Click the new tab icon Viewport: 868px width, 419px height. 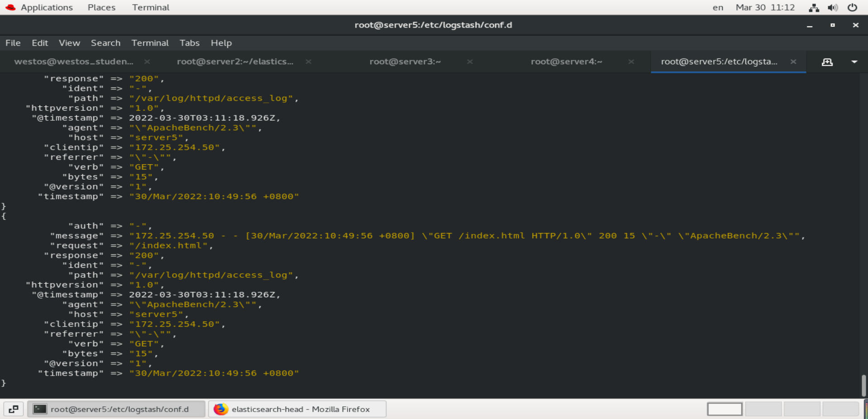pyautogui.click(x=827, y=62)
